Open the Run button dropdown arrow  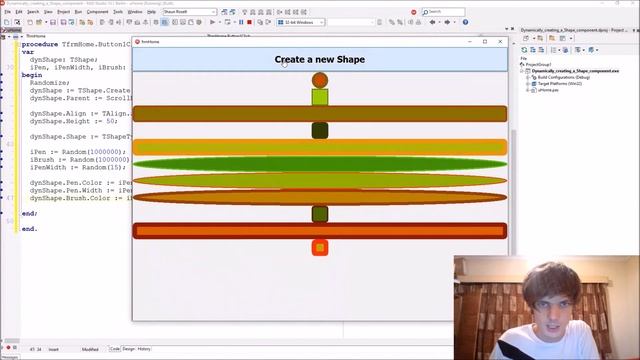pyautogui.click(x=219, y=22)
